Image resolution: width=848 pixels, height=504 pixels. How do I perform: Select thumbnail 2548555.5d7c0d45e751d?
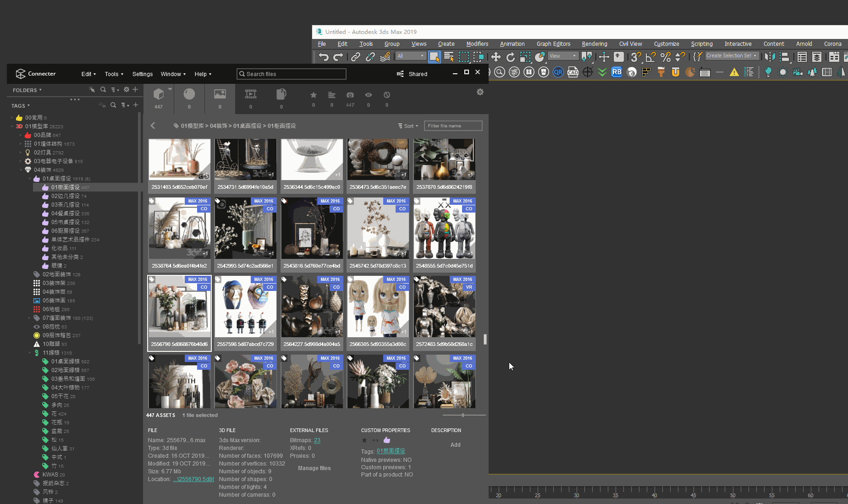coord(444,234)
